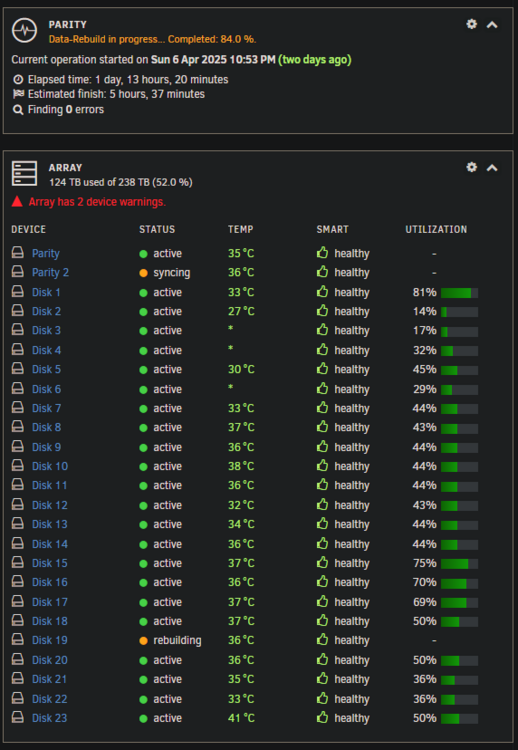Click Disk 16 utilization value 70%
This screenshot has width=518, height=750.
(425, 583)
